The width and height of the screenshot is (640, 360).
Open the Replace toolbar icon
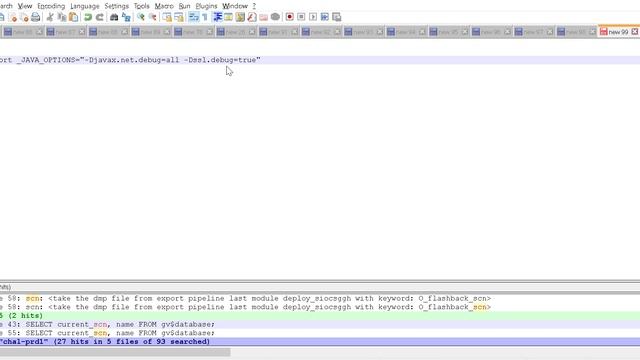(126, 17)
